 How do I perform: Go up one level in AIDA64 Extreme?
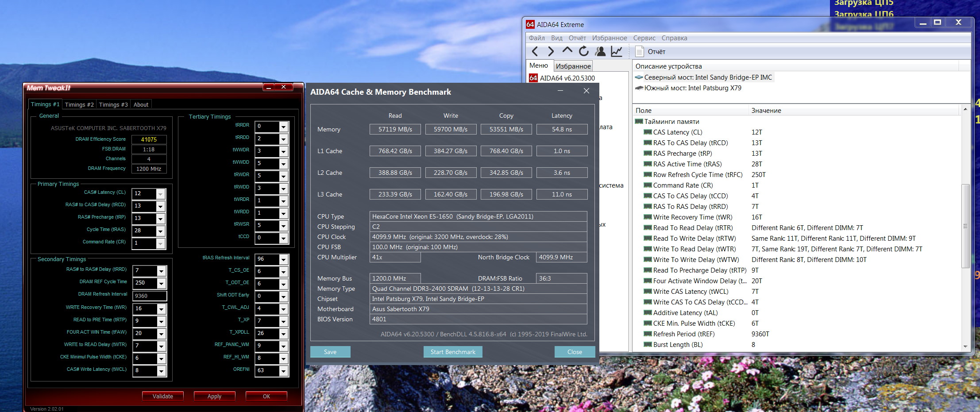pyautogui.click(x=567, y=51)
